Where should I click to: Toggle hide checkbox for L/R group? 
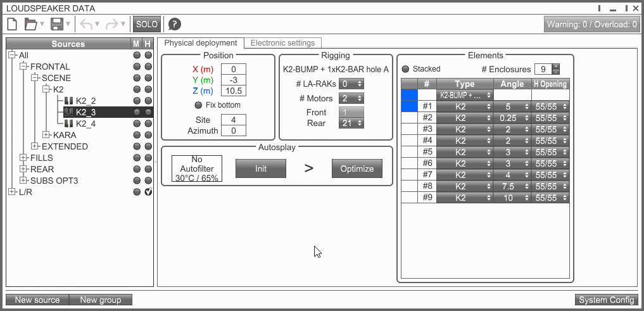[148, 192]
